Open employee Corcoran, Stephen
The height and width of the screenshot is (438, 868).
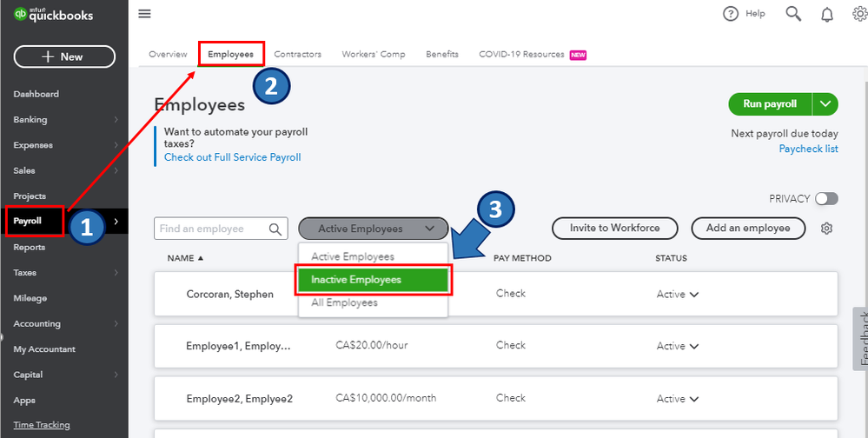pyautogui.click(x=229, y=295)
